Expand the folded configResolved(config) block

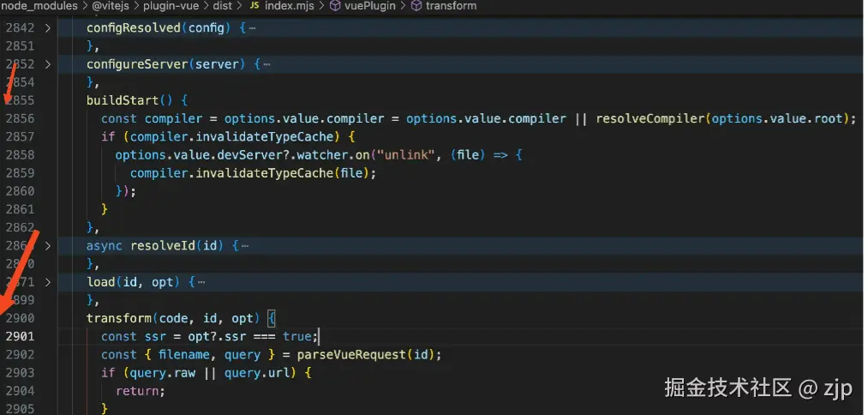click(48, 27)
